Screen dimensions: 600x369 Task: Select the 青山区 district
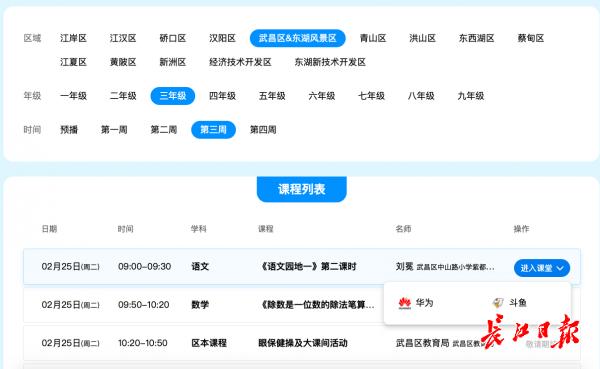pyautogui.click(x=373, y=38)
